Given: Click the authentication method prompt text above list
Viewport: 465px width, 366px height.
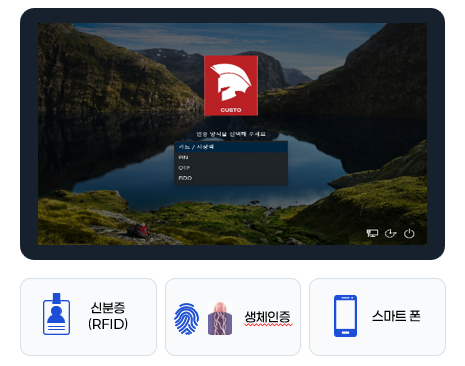Looking at the screenshot, I should point(231,134).
